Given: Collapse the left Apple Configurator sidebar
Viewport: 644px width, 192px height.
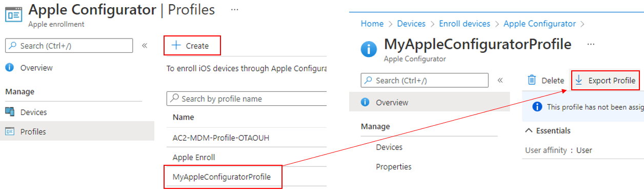Looking at the screenshot, I should 145,46.
